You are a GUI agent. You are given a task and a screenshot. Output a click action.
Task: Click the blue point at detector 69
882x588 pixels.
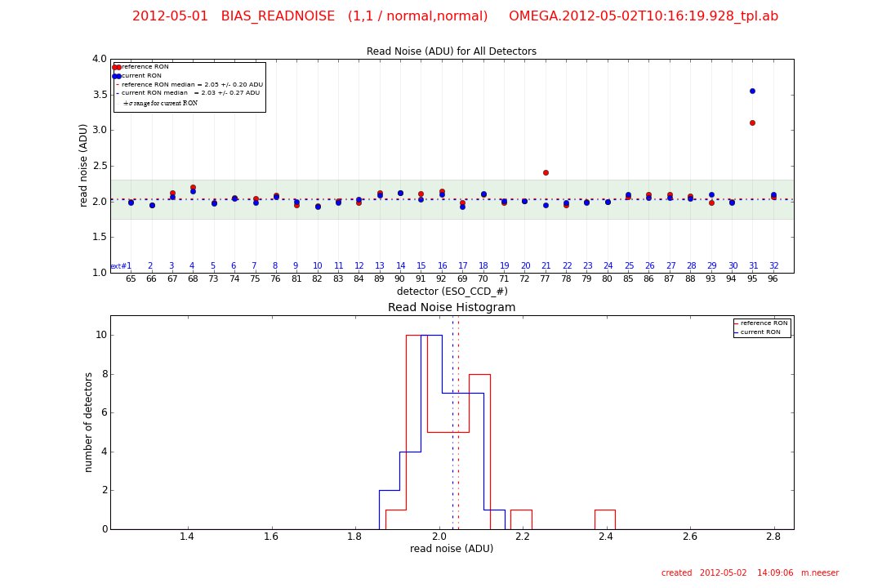[x=462, y=207]
